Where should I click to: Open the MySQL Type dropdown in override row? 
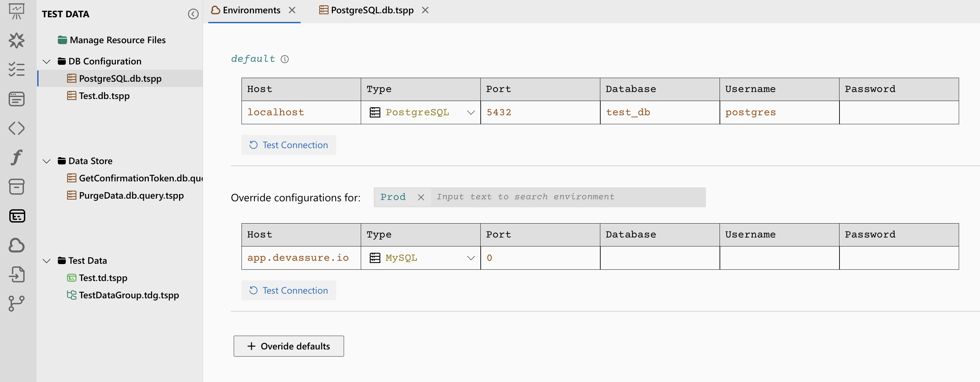pos(471,257)
